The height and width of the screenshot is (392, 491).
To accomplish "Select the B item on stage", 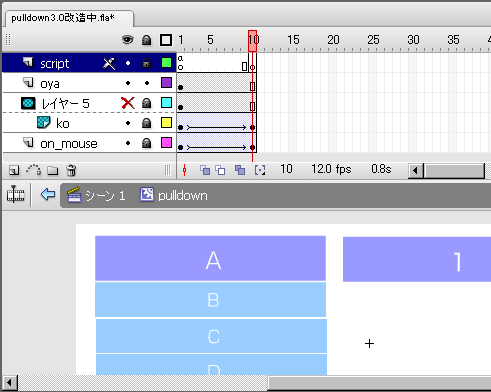I will pyautogui.click(x=210, y=299).
